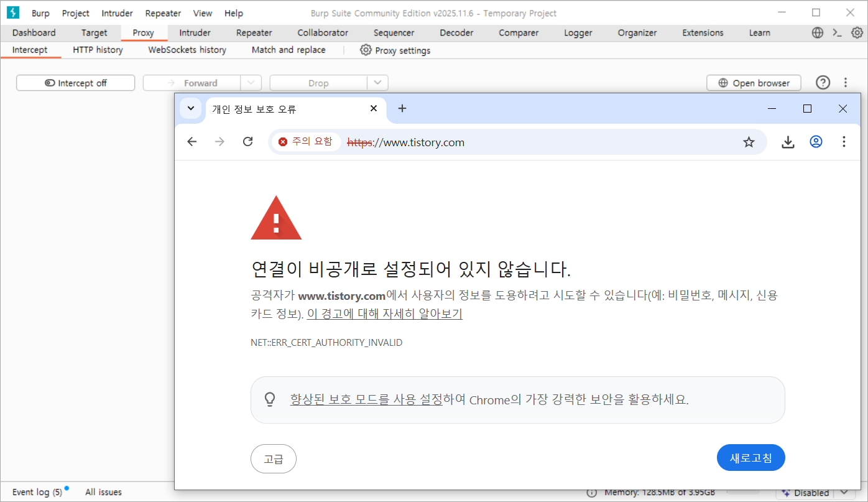Select the Proxy tab
This screenshot has height=502, width=868.
coord(144,33)
